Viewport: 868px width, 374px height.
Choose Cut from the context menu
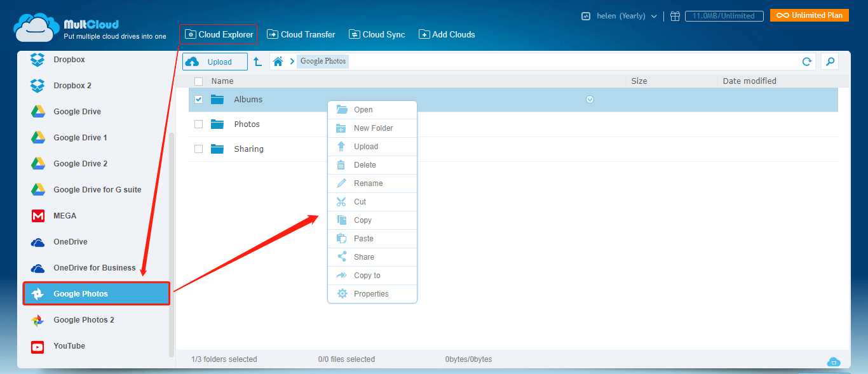tap(372, 202)
